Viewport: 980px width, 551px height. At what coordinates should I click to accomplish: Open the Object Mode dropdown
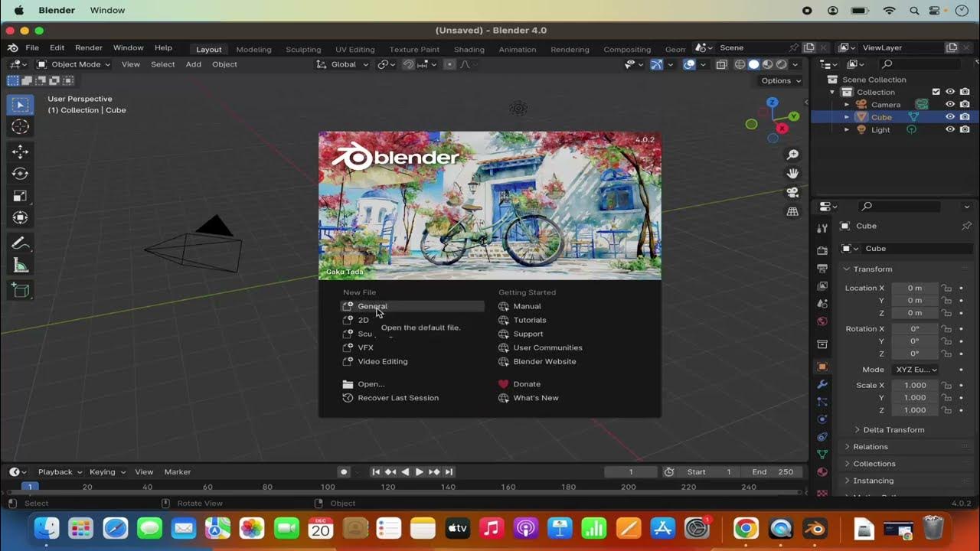(73, 64)
